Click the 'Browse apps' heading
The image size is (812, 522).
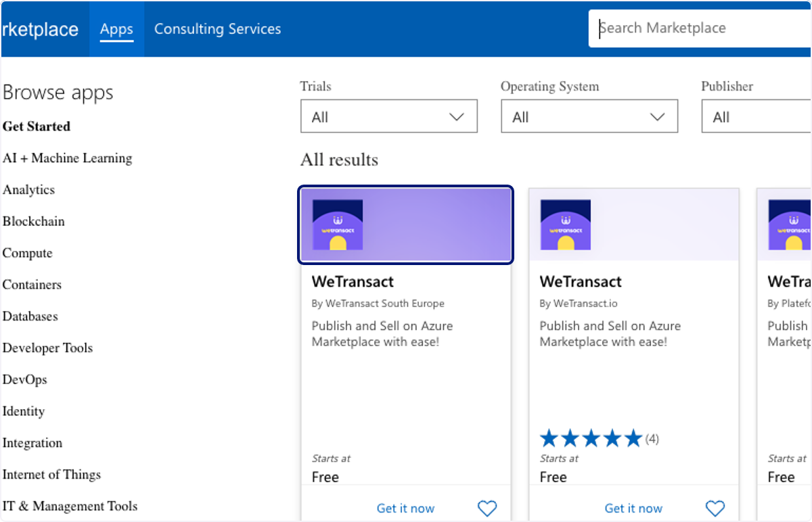[x=58, y=93]
